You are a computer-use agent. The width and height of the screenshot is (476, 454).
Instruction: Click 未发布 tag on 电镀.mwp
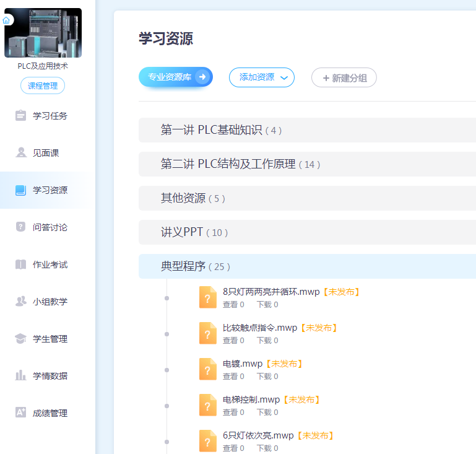(x=284, y=364)
